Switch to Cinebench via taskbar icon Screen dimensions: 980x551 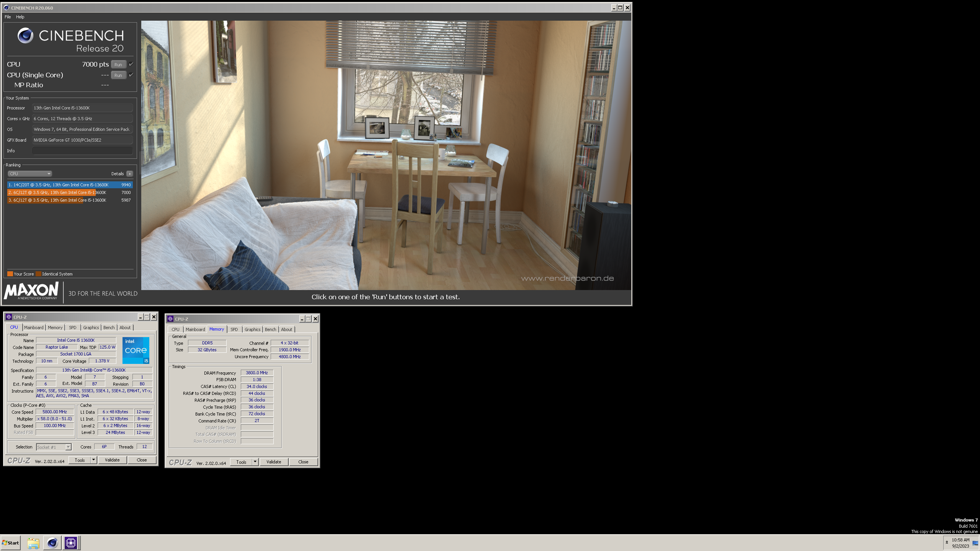52,543
